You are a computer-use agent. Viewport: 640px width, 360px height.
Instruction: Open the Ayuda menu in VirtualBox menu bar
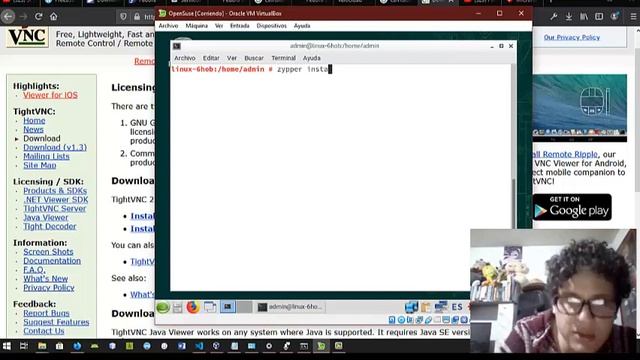(302, 26)
